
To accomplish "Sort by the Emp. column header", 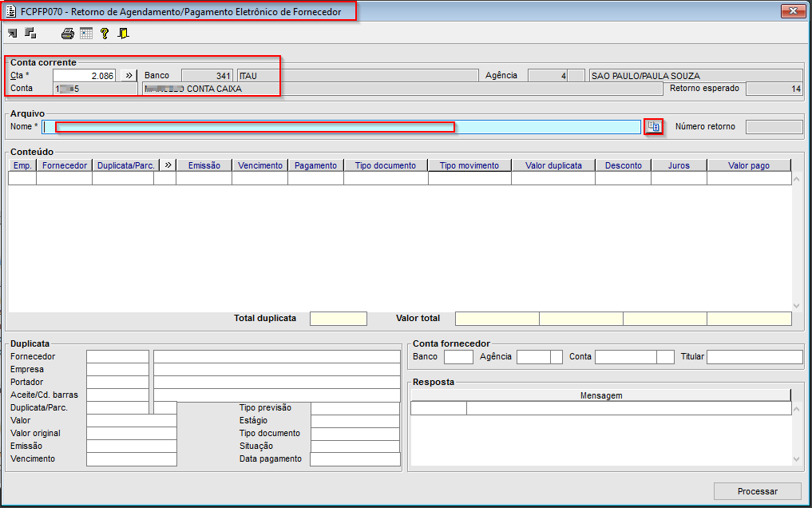I will tap(22, 165).
